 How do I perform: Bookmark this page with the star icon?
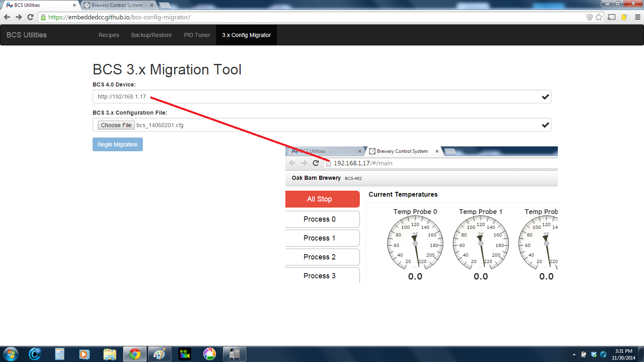[x=599, y=17]
